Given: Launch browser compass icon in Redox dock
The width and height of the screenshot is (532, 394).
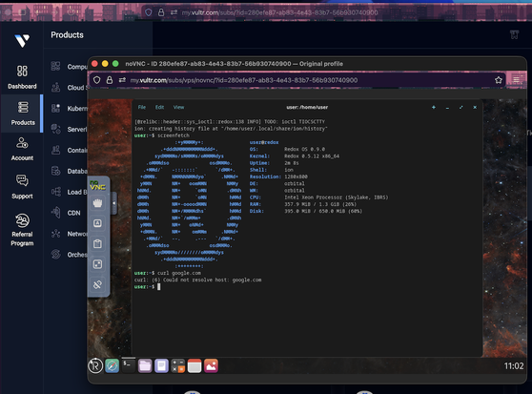Looking at the screenshot, I should (x=112, y=365).
